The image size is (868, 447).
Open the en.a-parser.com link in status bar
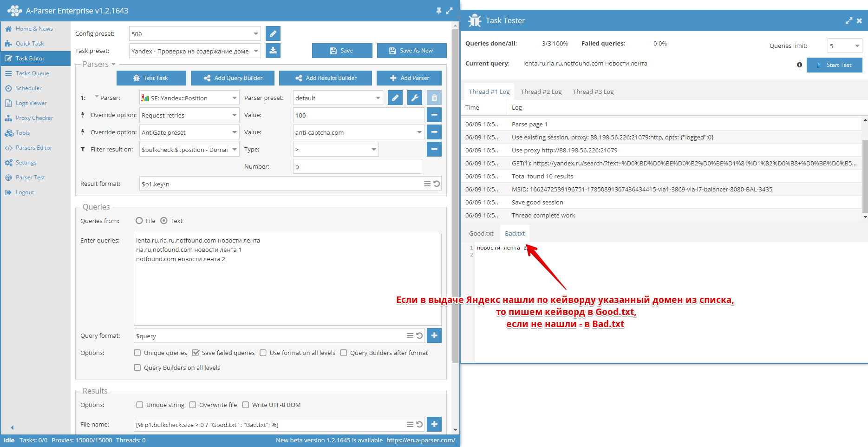[421, 440]
